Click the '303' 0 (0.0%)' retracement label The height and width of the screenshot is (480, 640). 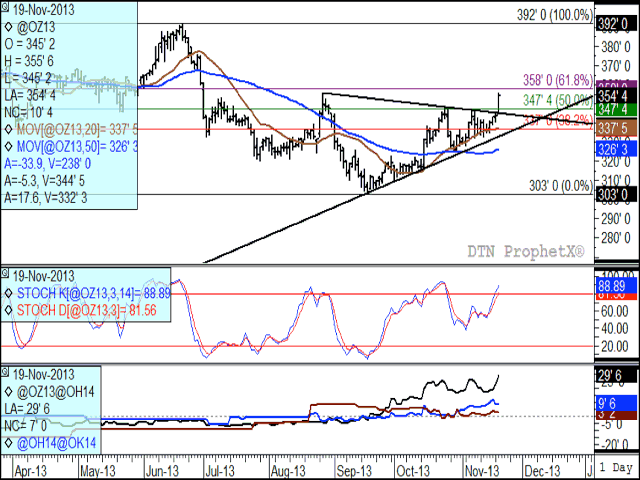pyautogui.click(x=560, y=186)
